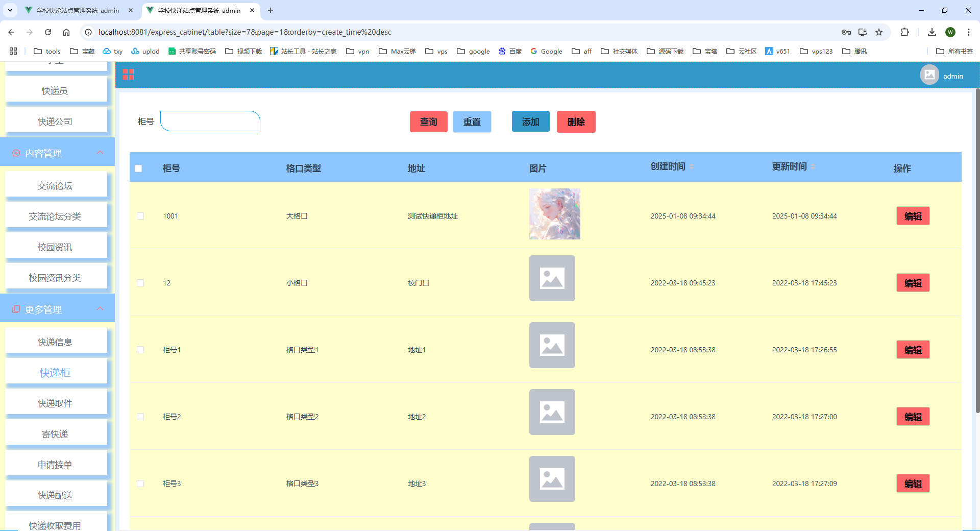Bookmark this page with star icon
Screen dimensions: 980x531
[879, 32]
